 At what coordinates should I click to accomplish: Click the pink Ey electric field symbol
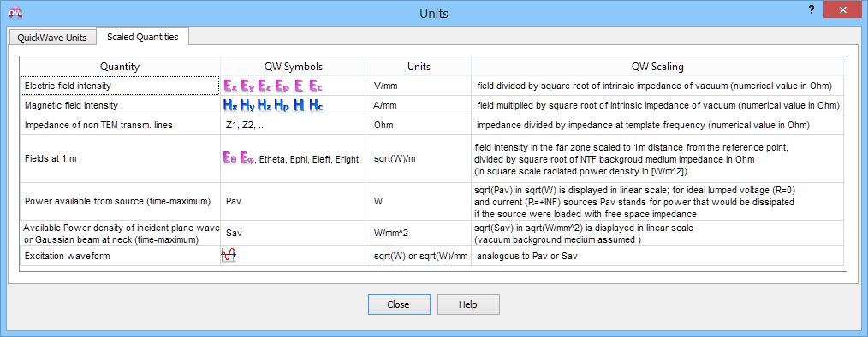248,86
